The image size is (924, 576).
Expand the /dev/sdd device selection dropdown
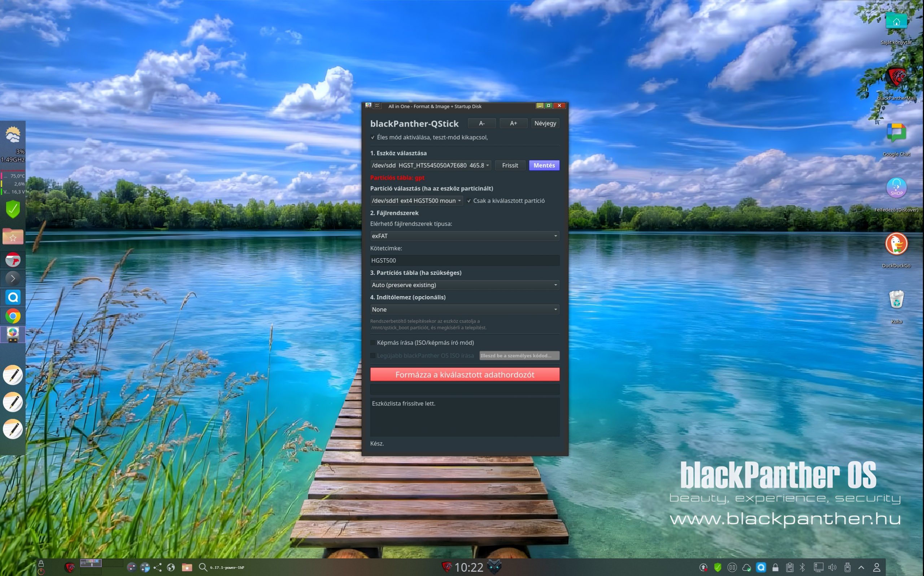(x=430, y=165)
